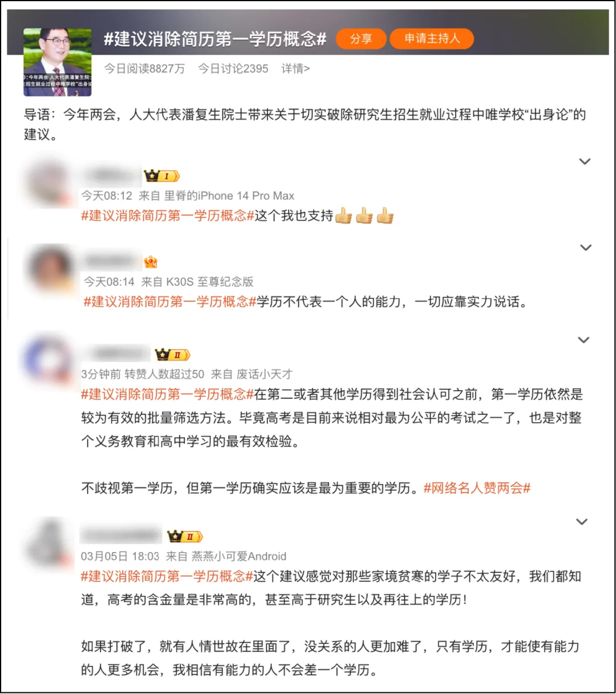Open the 详情> details link

coord(295,69)
